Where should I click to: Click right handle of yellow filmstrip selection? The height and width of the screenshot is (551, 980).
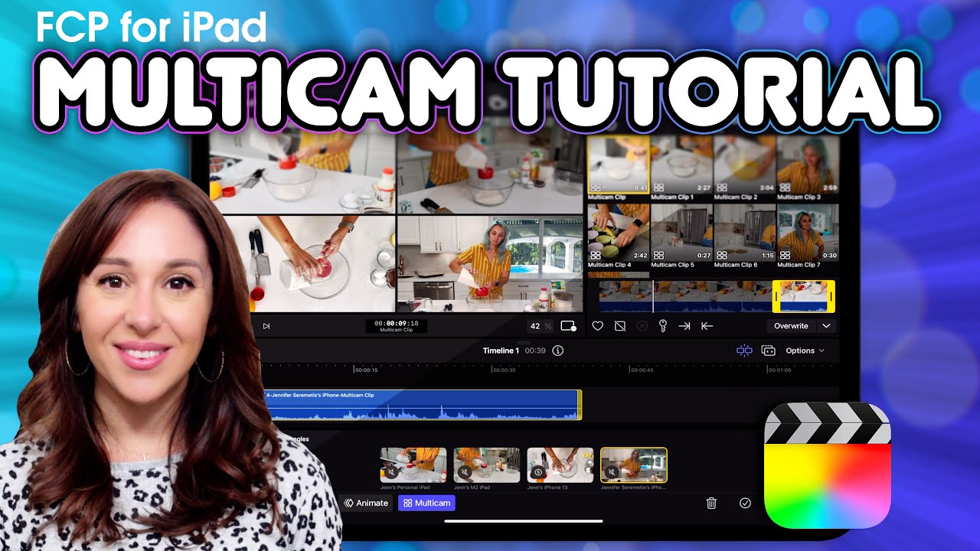pyautogui.click(x=831, y=296)
